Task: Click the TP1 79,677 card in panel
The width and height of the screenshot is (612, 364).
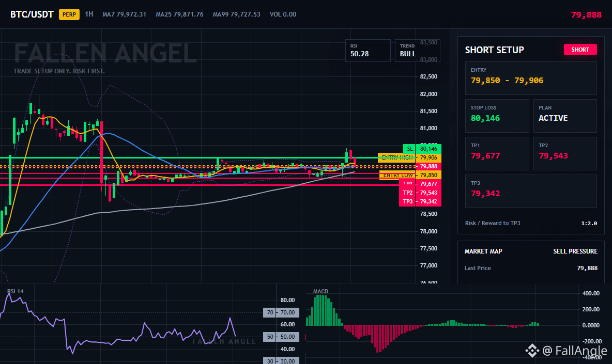Action: click(497, 153)
